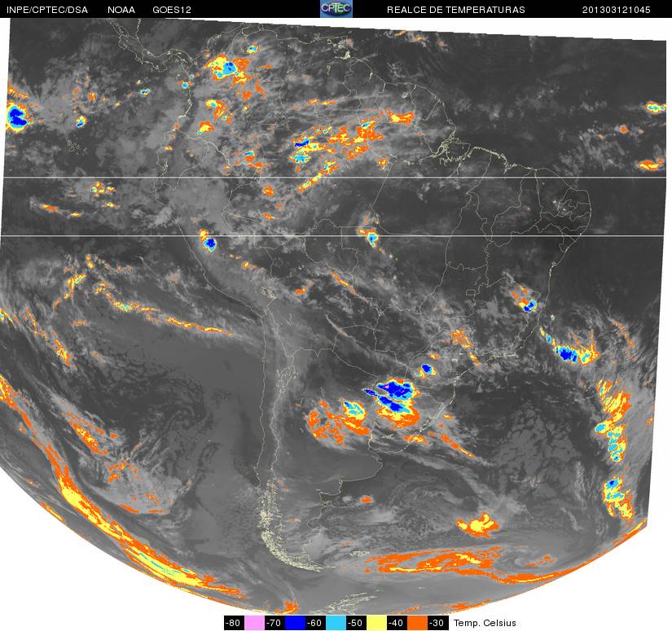Click the NOAA label in header
672x631 pixels.
pyautogui.click(x=121, y=10)
